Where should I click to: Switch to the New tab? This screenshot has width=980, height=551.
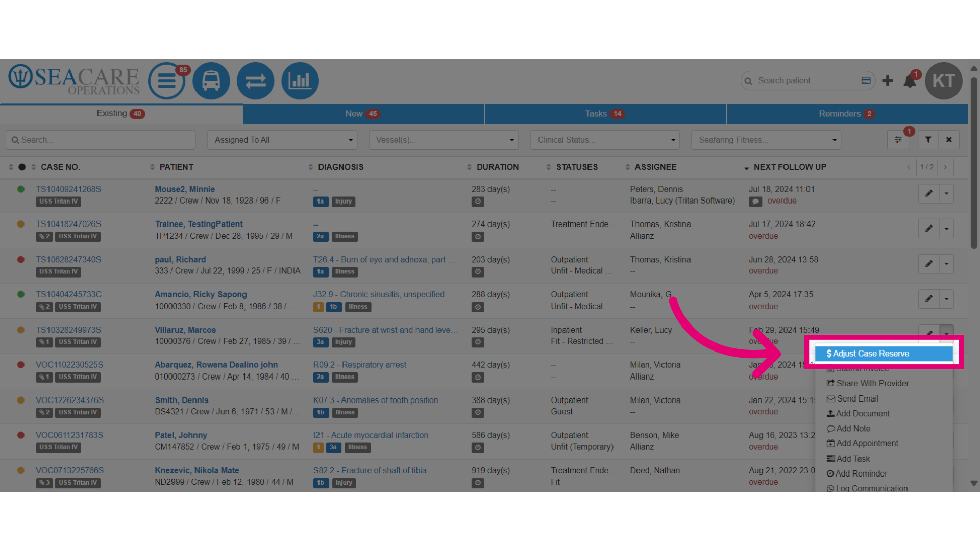click(363, 114)
